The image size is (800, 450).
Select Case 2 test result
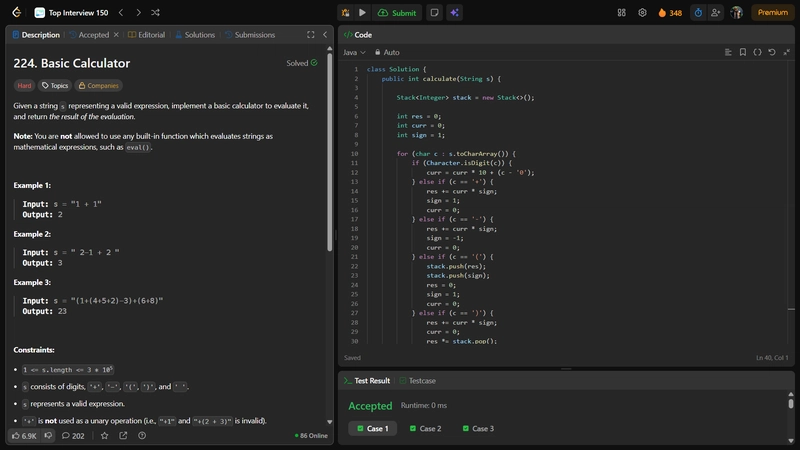click(425, 428)
